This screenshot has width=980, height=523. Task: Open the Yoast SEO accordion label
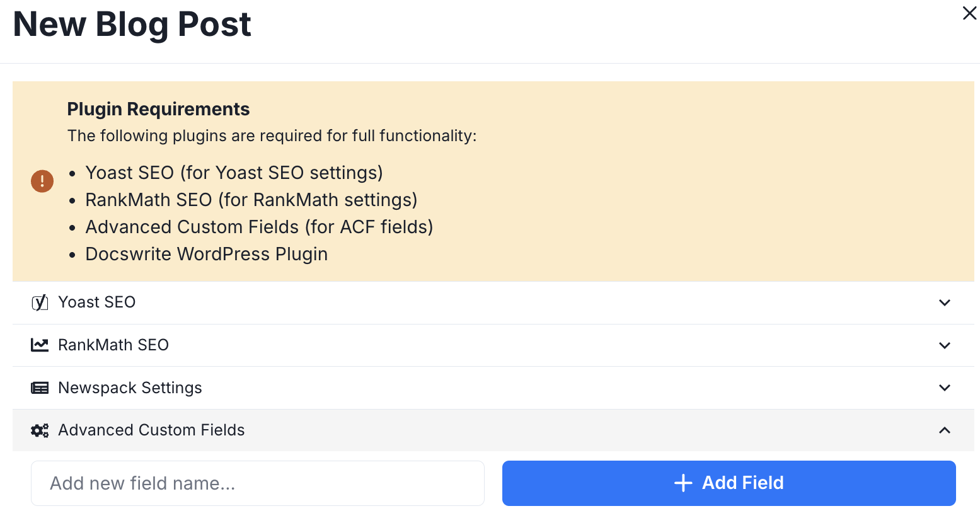96,302
